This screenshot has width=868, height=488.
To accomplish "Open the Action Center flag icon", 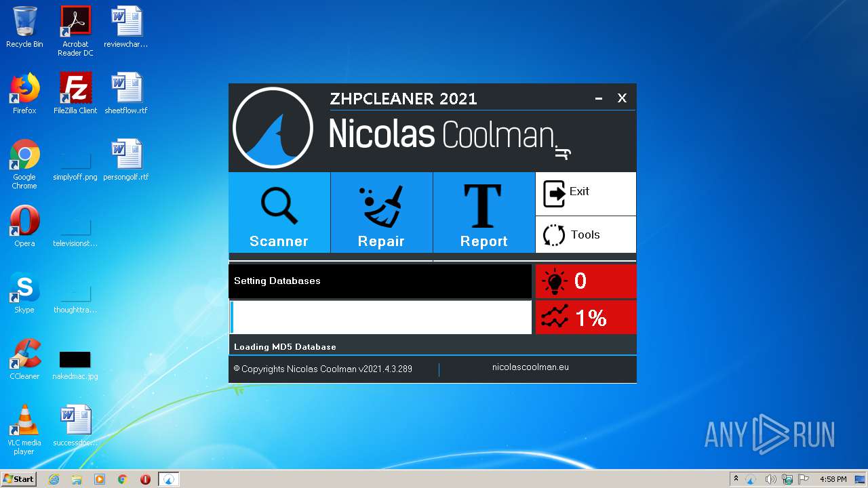I will pos(804,479).
